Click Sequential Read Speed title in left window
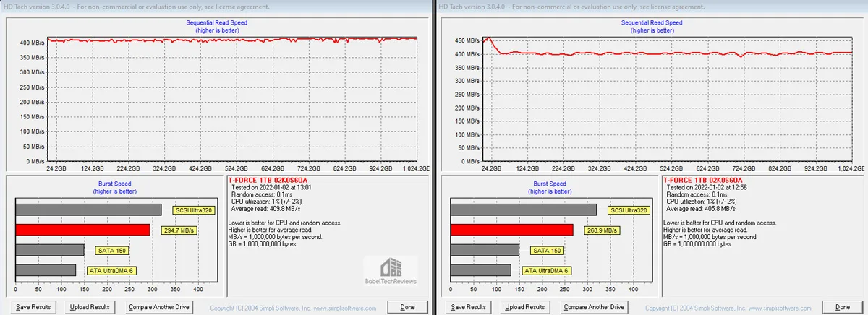868x315 pixels. [218, 22]
